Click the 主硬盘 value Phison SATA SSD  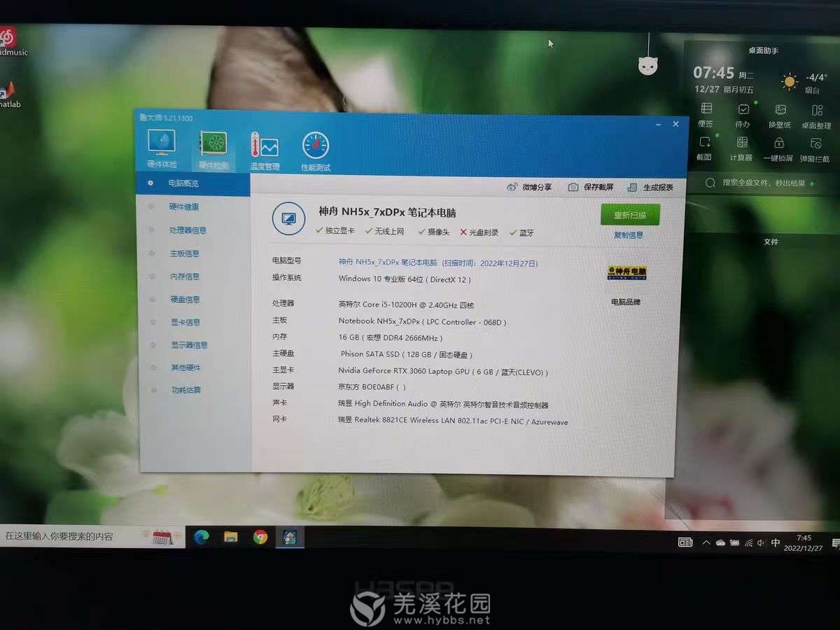(x=407, y=354)
